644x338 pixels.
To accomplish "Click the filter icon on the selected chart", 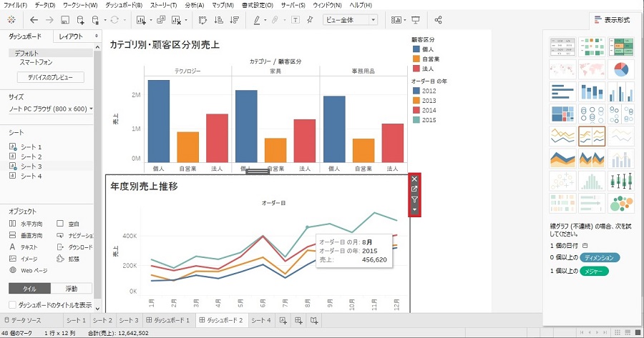I will coord(414,199).
